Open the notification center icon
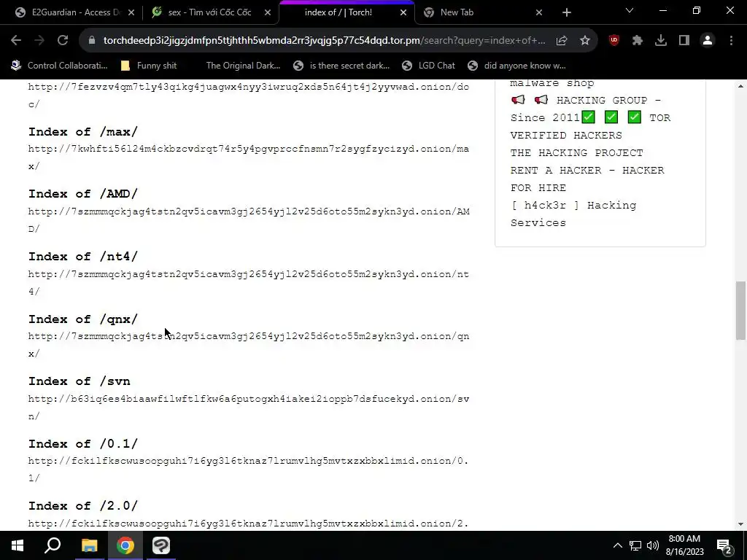The image size is (747, 560). [x=724, y=546]
